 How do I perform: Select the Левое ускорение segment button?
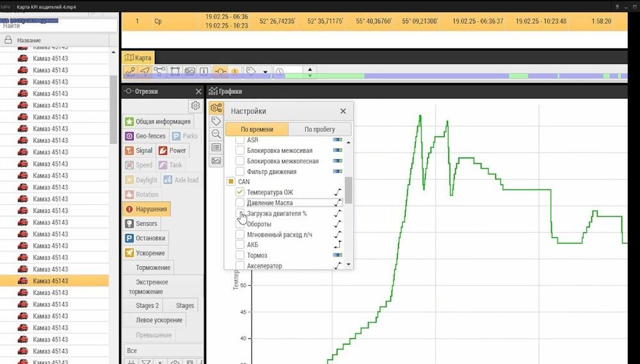(x=154, y=320)
